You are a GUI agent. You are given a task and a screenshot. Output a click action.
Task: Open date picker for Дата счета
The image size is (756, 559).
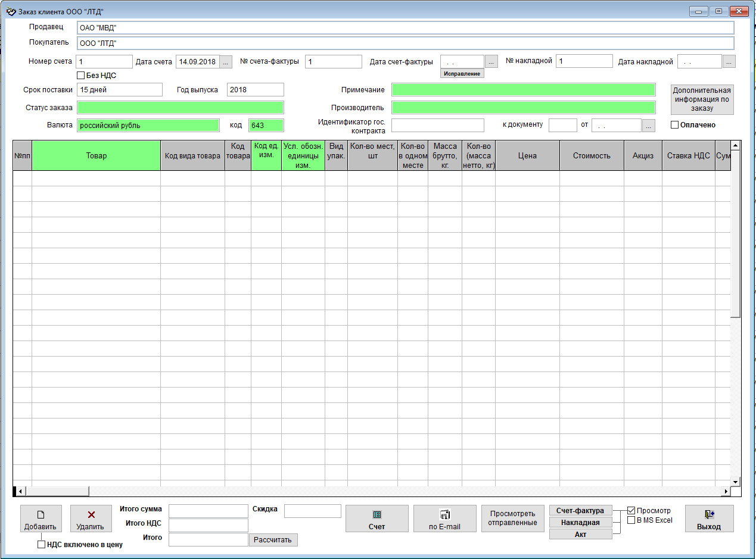pos(226,61)
